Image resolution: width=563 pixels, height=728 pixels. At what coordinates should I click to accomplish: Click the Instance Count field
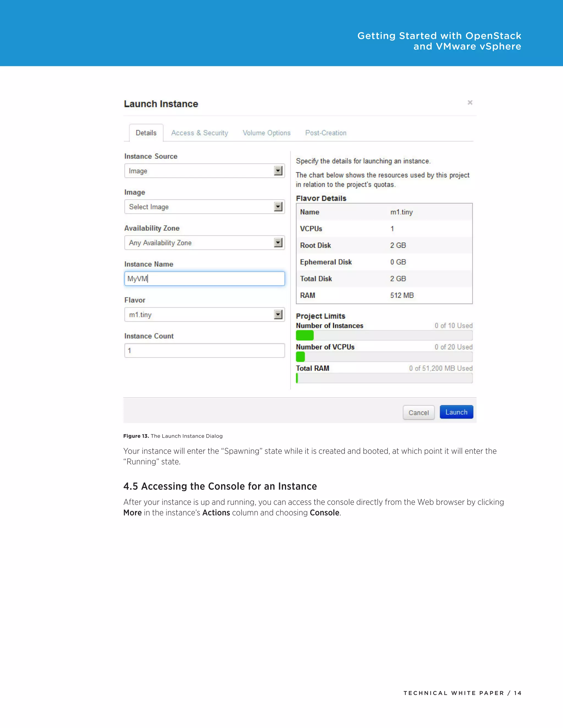coord(205,351)
